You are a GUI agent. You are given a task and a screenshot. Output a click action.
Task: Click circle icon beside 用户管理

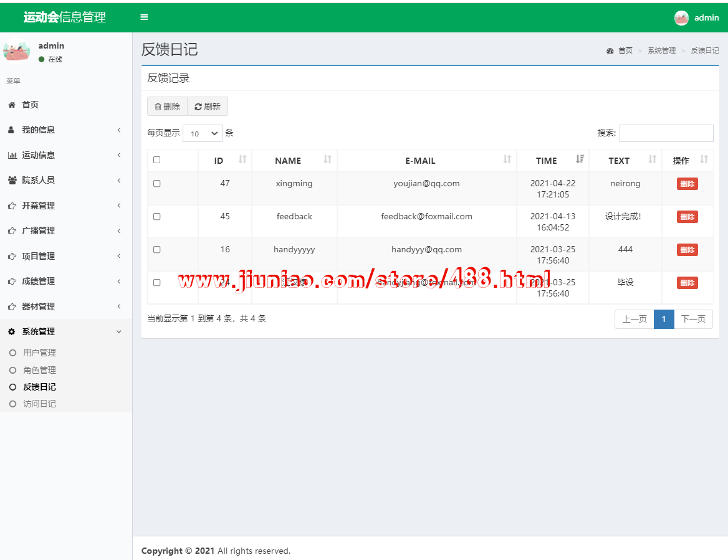13,353
